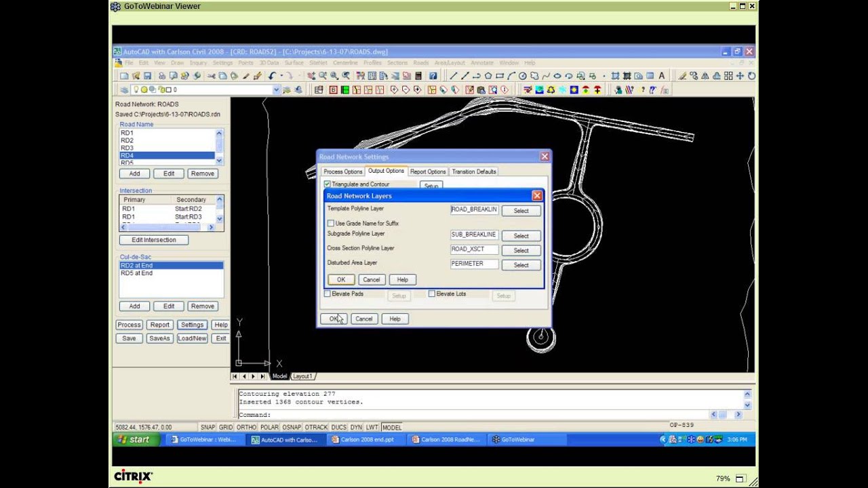Toggle SNAP in the status bar

coord(208,428)
